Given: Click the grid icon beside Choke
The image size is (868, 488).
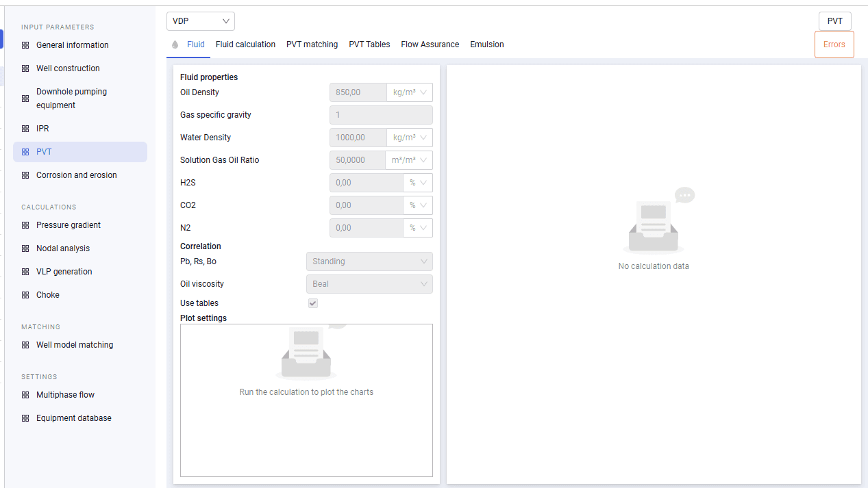Looking at the screenshot, I should (x=25, y=295).
